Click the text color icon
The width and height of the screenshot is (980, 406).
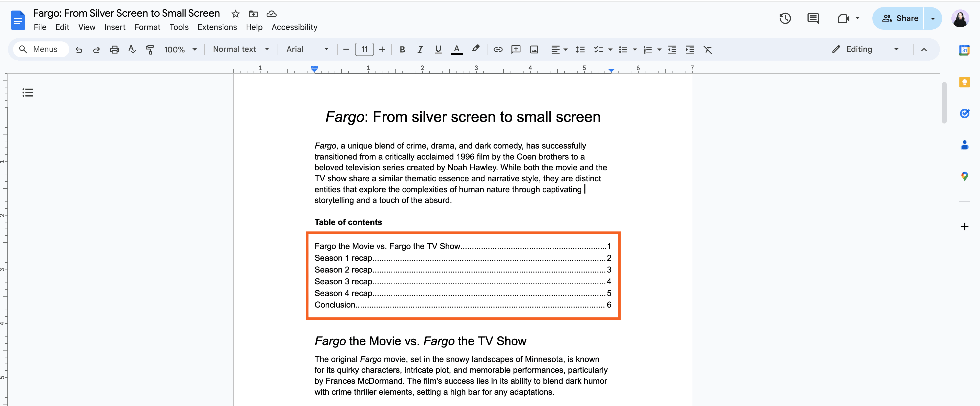[457, 49]
